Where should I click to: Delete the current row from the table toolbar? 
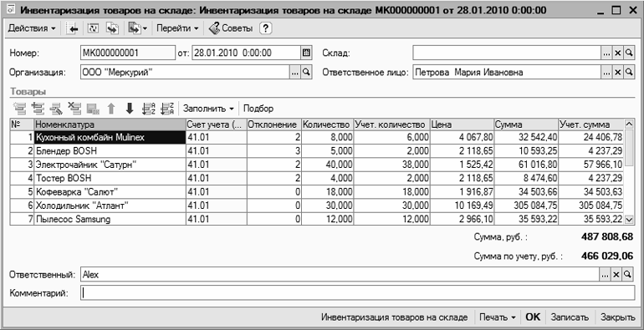point(74,109)
